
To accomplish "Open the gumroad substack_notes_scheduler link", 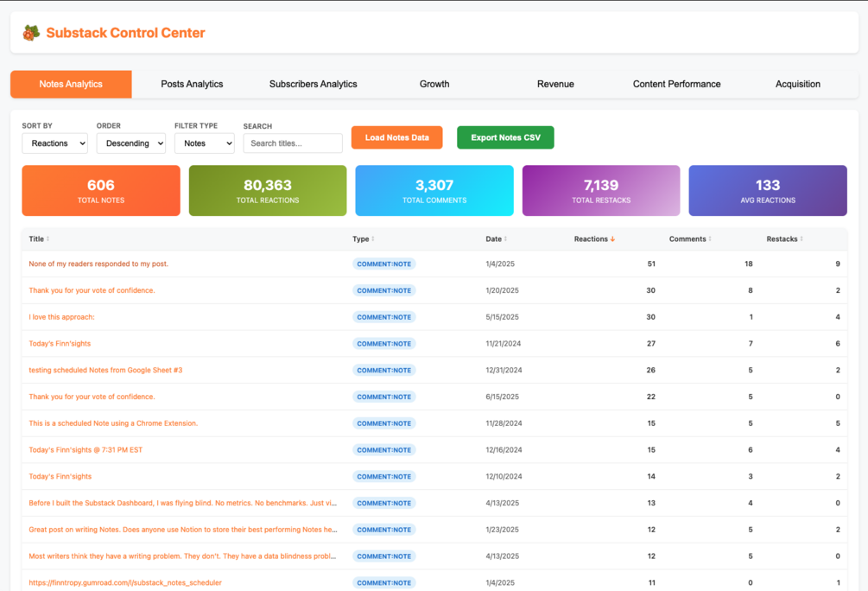I will [x=125, y=582].
